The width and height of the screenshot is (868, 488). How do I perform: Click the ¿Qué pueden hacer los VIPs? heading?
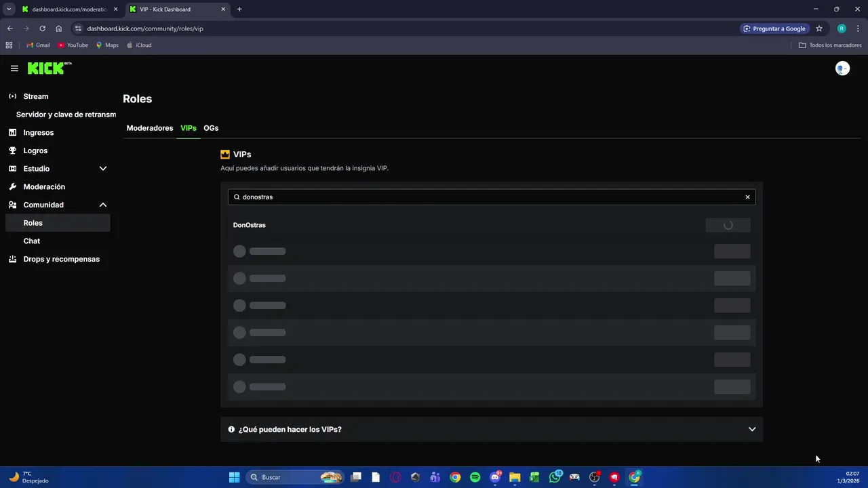coord(290,430)
